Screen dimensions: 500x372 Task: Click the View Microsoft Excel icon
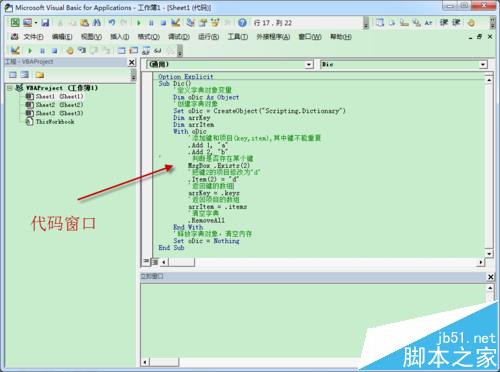tap(15, 23)
